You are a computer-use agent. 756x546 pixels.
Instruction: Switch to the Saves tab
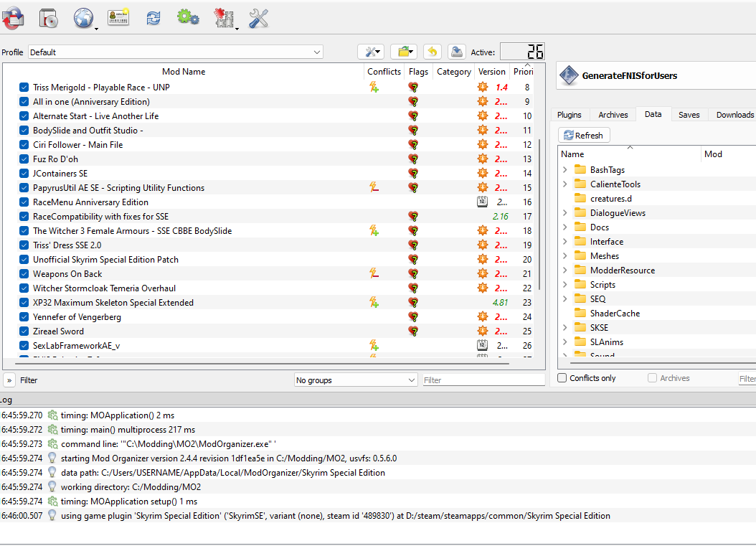[689, 115]
